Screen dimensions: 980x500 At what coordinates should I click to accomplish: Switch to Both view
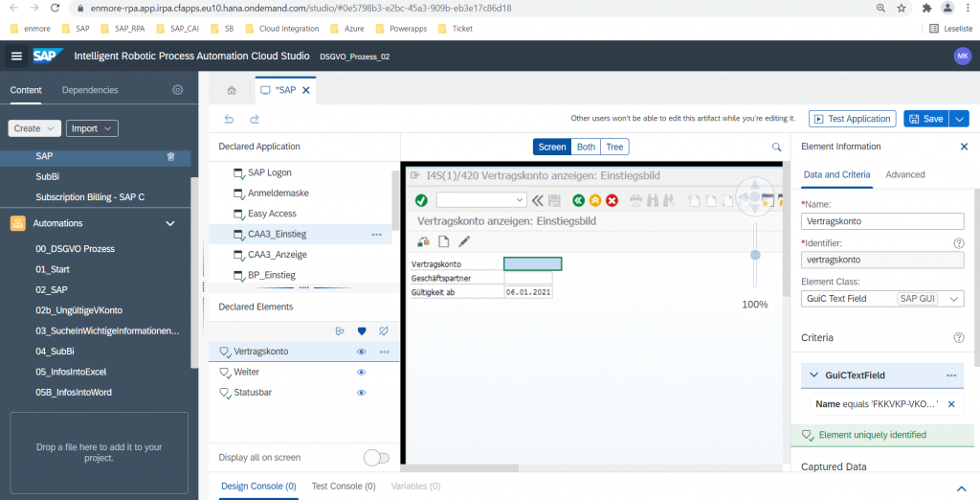(586, 148)
